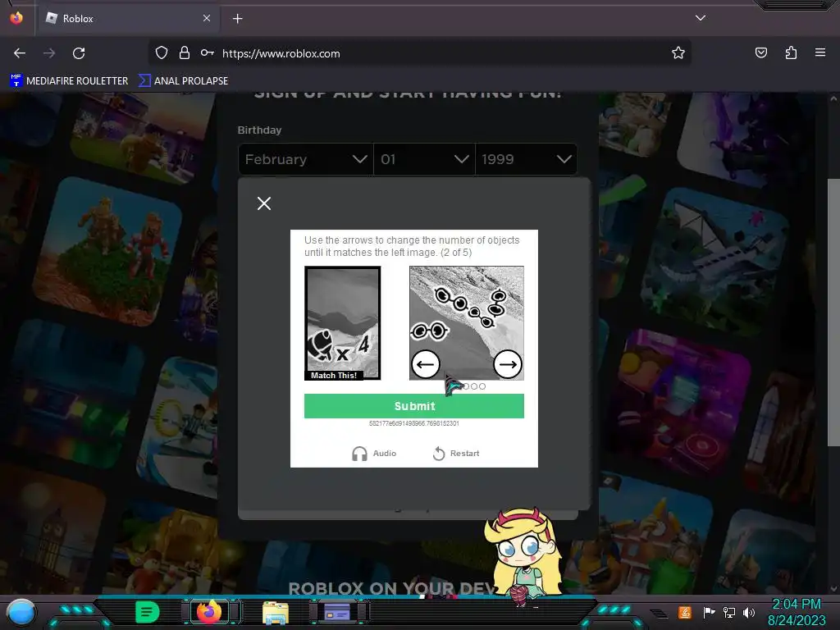
Task: Expand the birthday day dropdown 01
Action: 424,159
